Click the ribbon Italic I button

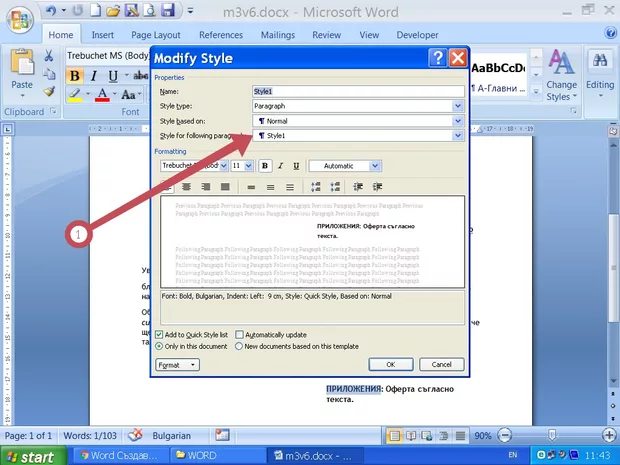point(94,76)
